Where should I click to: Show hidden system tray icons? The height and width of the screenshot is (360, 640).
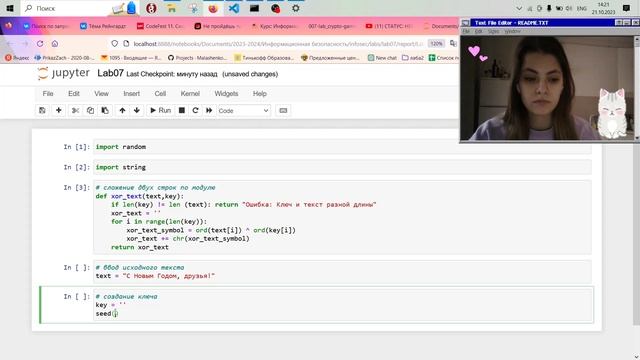519,8
